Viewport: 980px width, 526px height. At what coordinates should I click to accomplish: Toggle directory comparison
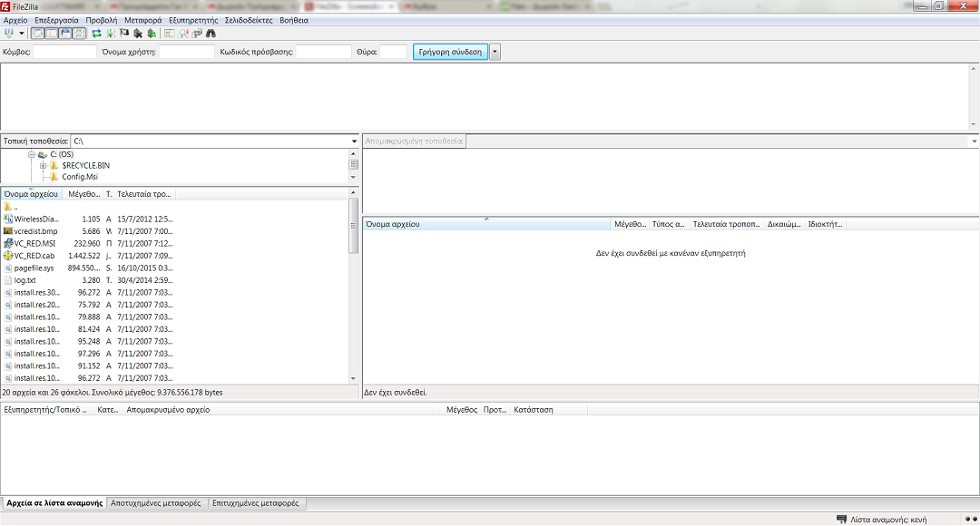coord(183,34)
